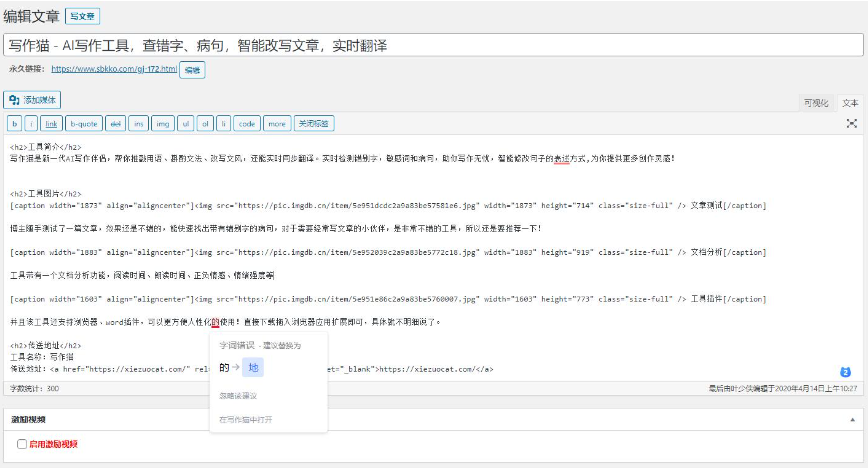Enable the 启用激励视频 checkbox

coord(22,444)
